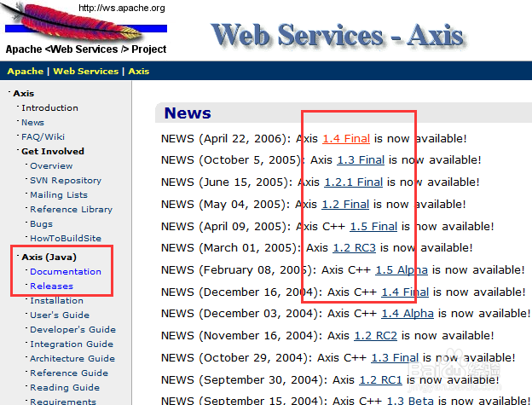Open the Axis C++ 1.5 Final link
The image size is (532, 405).
point(373,227)
